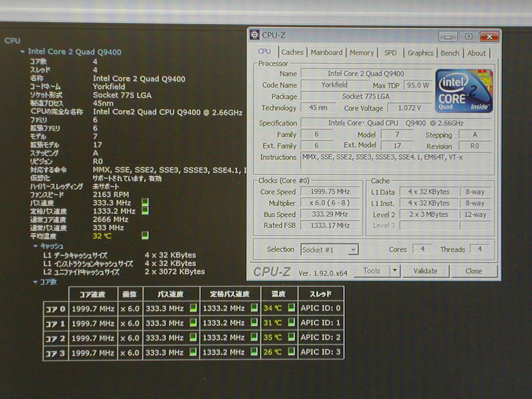Click the Close button in CPU-Z
Image resolution: width=532 pixels, height=399 pixels.
pos(473,271)
